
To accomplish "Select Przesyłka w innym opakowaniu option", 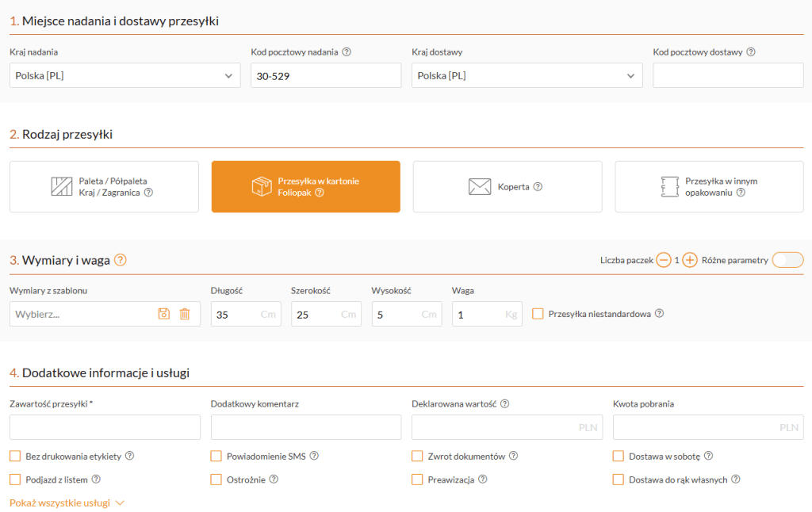I will [709, 187].
